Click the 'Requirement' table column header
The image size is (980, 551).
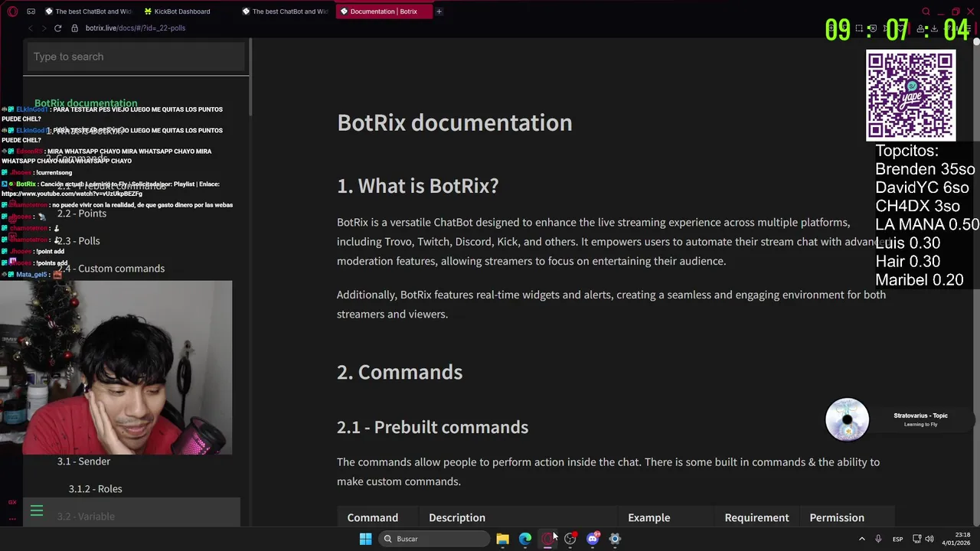(756, 518)
